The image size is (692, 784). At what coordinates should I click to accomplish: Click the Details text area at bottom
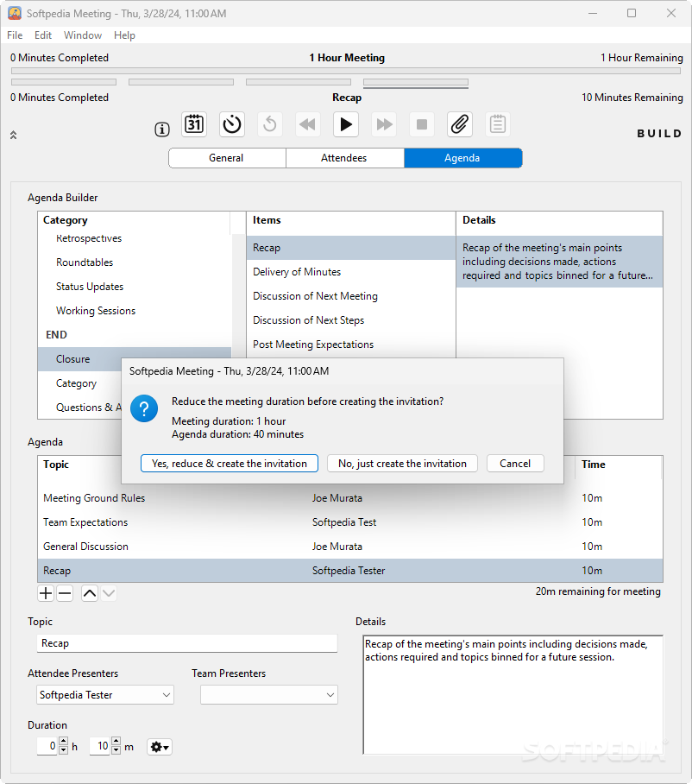(513, 695)
